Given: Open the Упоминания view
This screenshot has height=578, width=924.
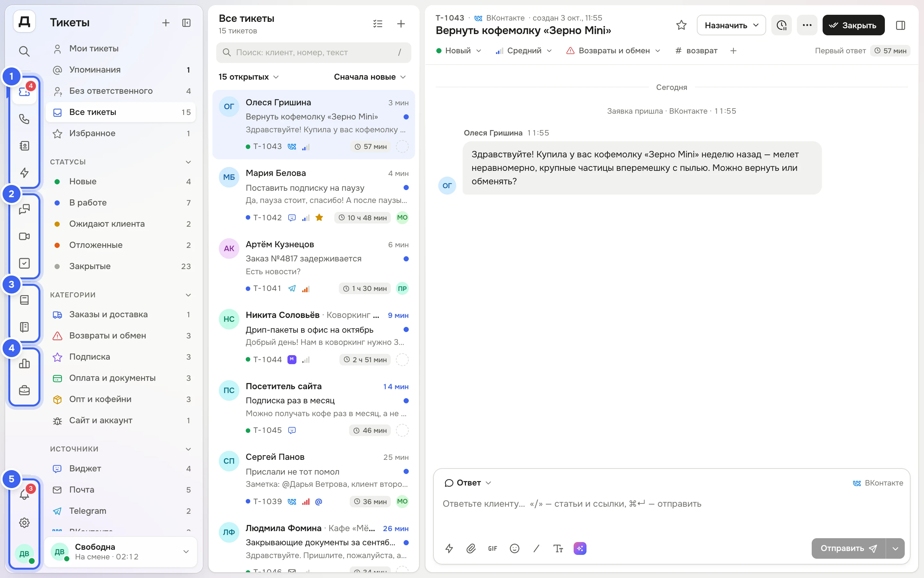Looking at the screenshot, I should coord(121,70).
